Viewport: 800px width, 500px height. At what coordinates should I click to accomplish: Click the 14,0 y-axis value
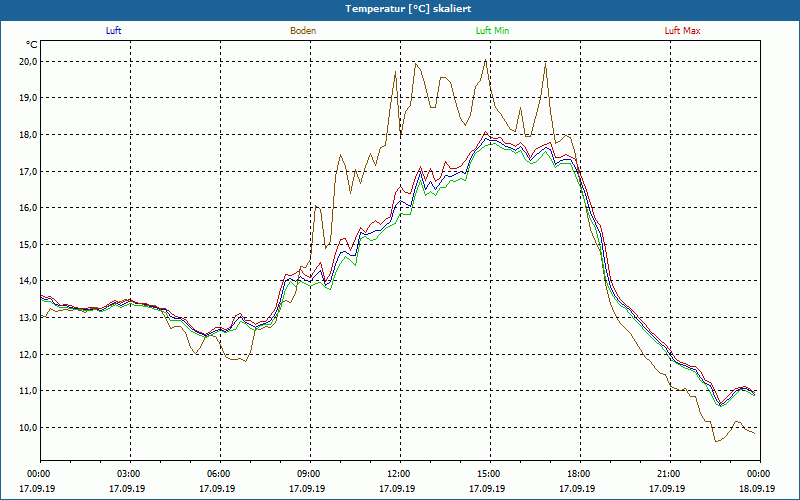coord(28,281)
